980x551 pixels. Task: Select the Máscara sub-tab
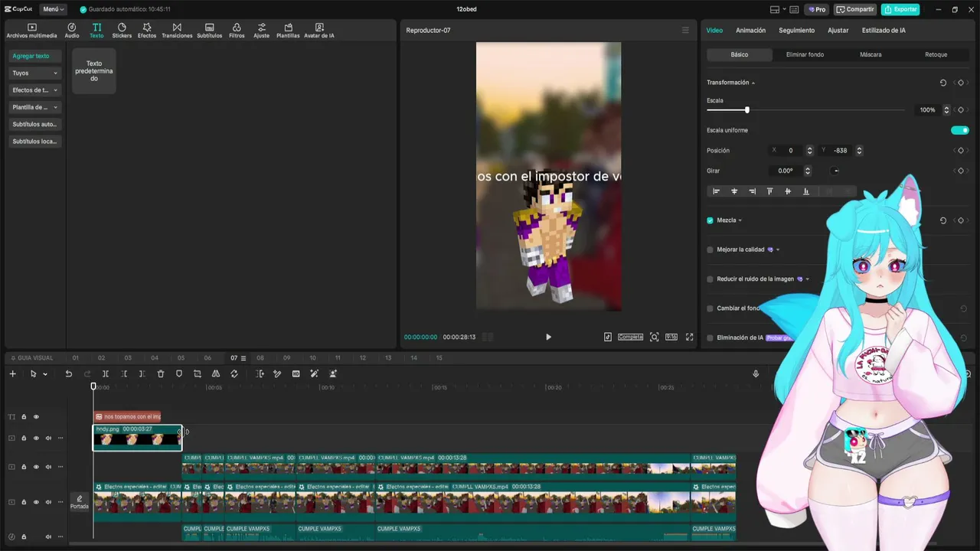click(x=871, y=55)
